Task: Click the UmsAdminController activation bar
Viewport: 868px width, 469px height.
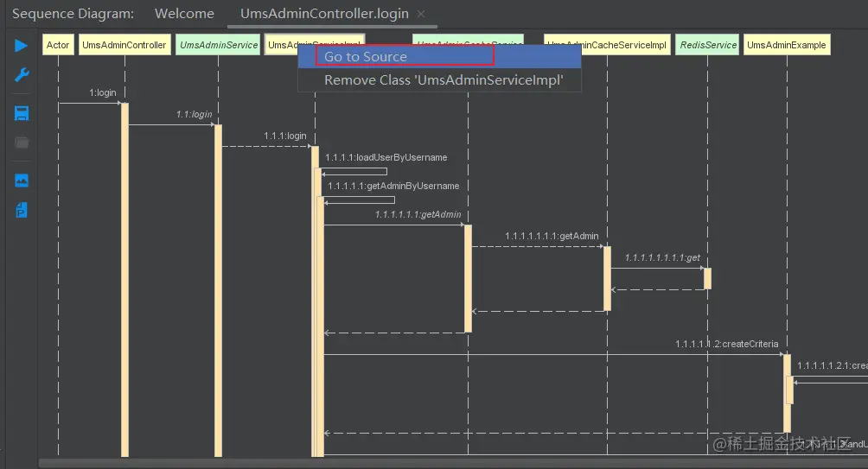Action: [x=124, y=280]
